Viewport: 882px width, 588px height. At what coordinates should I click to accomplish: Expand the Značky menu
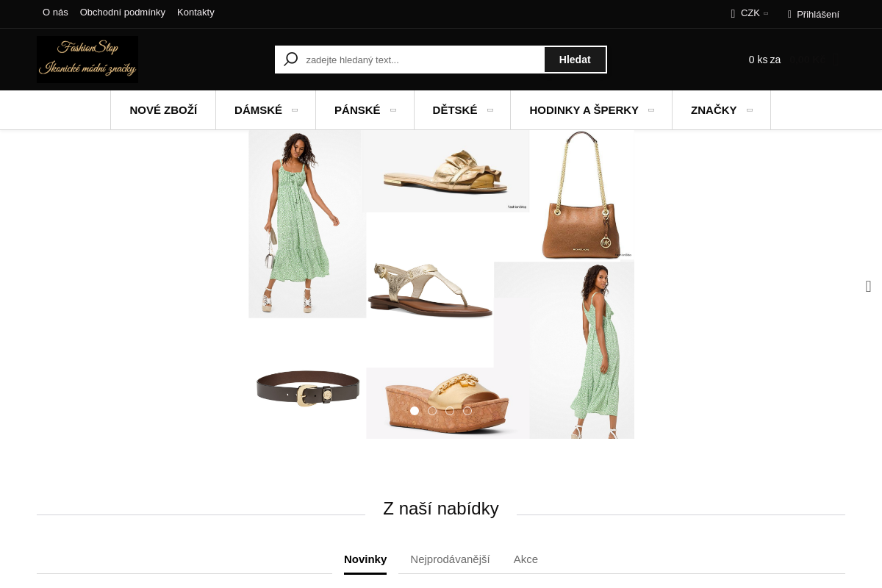(x=721, y=110)
